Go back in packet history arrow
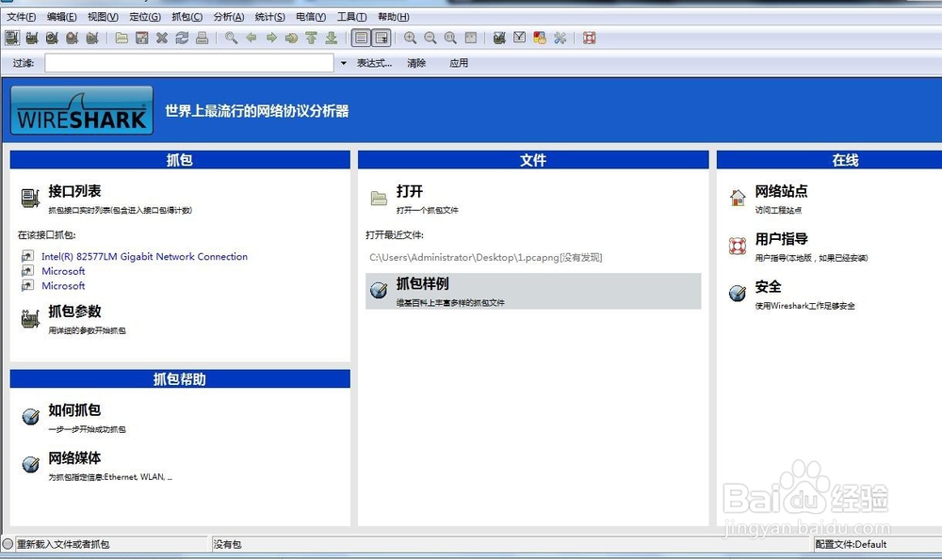 pos(252,38)
